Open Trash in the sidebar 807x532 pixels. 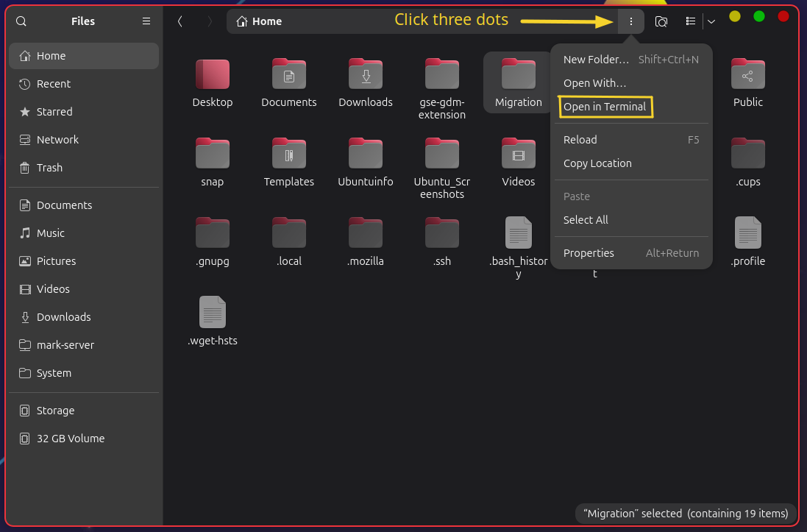(x=49, y=168)
